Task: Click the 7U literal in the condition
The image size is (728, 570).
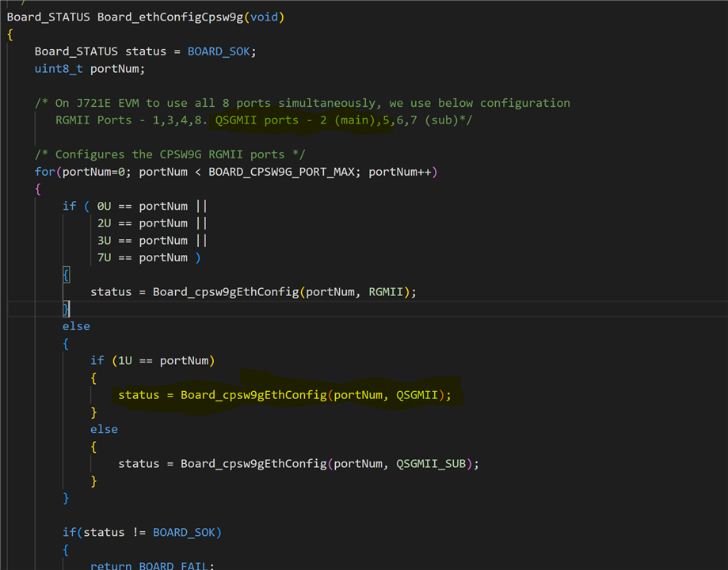Action: click(104, 257)
